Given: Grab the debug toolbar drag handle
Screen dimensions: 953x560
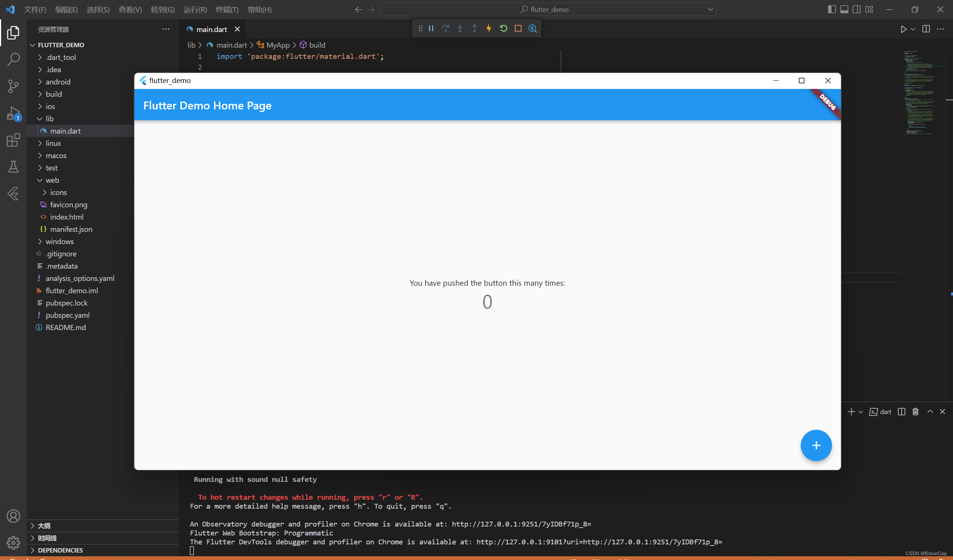Looking at the screenshot, I should pyautogui.click(x=420, y=28).
